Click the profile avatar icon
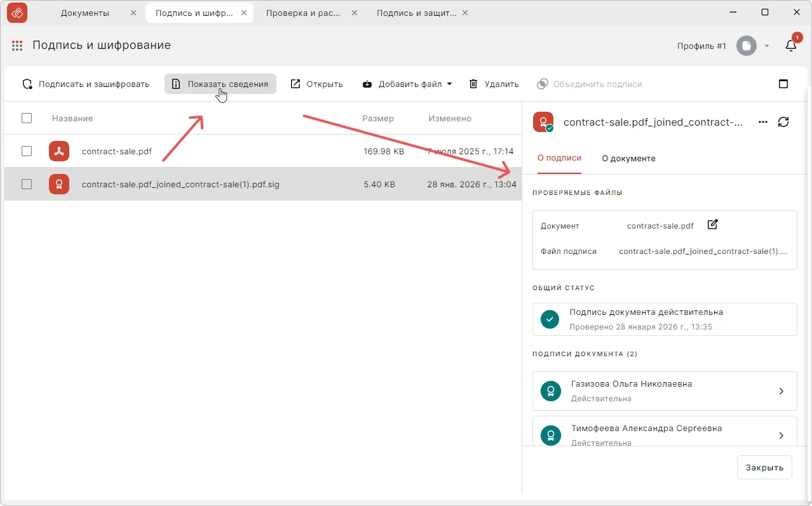812x506 pixels. point(747,46)
